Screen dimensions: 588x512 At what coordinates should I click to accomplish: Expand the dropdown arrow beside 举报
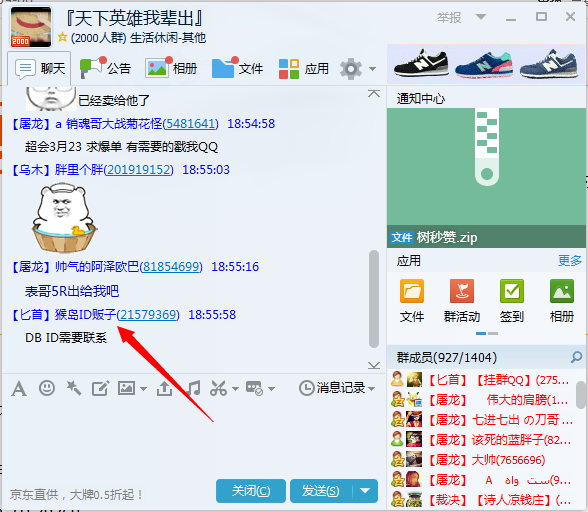point(481,17)
